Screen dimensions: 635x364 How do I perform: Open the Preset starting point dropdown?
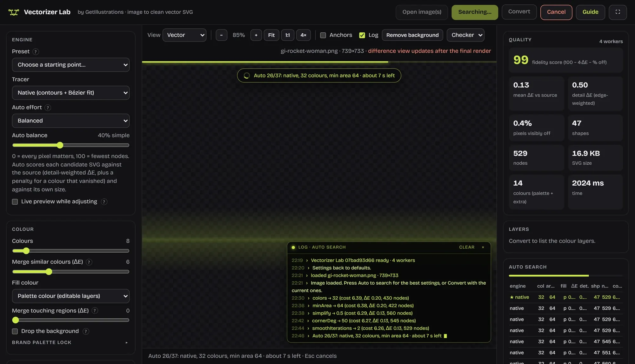(71, 65)
